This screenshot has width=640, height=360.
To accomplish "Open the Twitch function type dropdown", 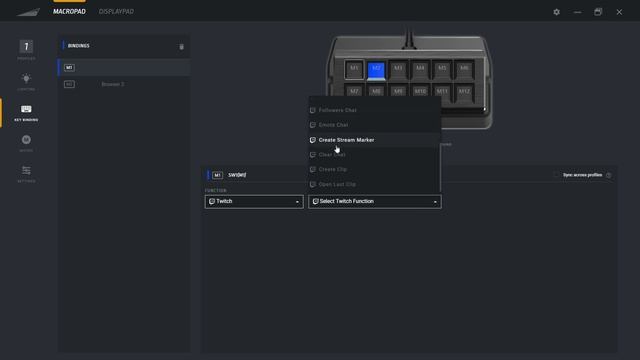I will pos(254,202).
